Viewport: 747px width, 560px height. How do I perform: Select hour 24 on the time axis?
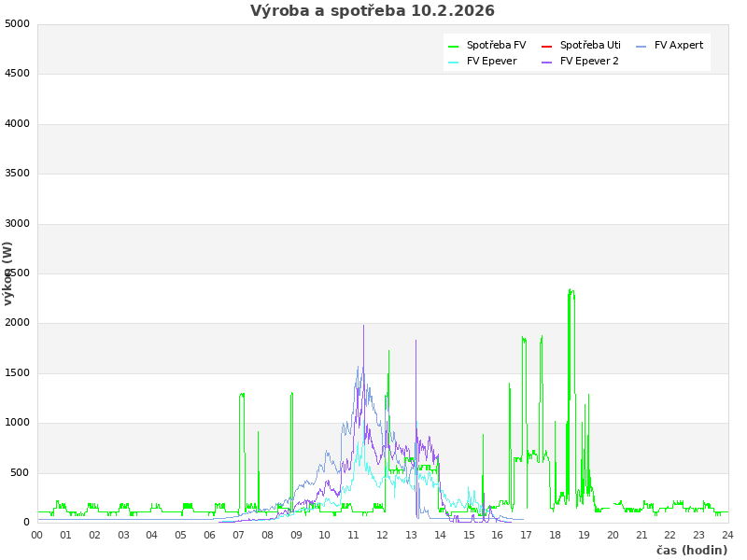(x=727, y=535)
